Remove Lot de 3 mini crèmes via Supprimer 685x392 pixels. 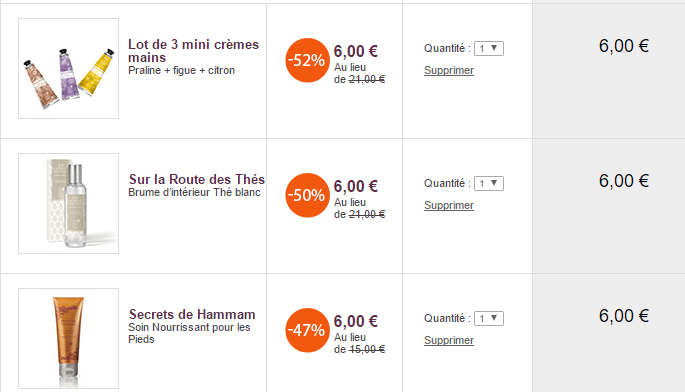tap(449, 70)
